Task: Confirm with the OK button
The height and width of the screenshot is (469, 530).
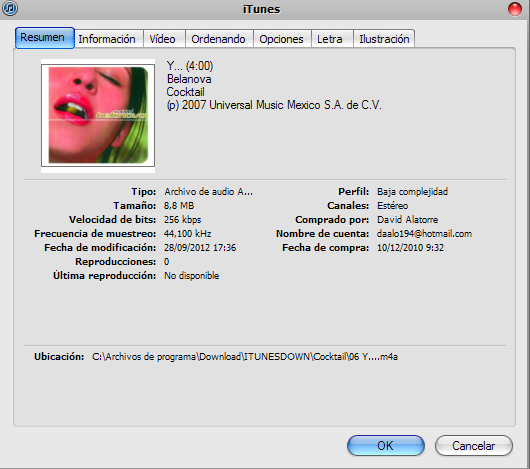Action: click(x=386, y=445)
